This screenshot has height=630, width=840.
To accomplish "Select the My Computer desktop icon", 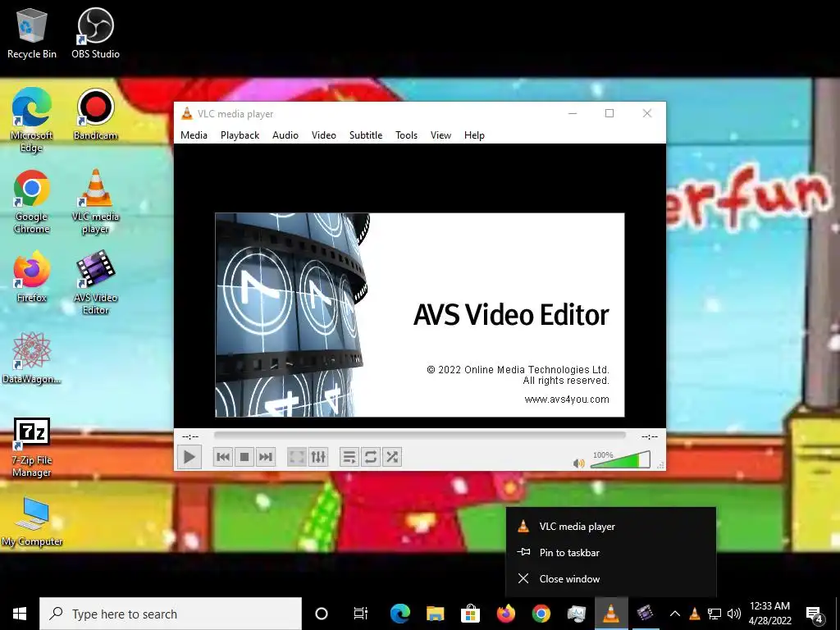I will click(32, 522).
